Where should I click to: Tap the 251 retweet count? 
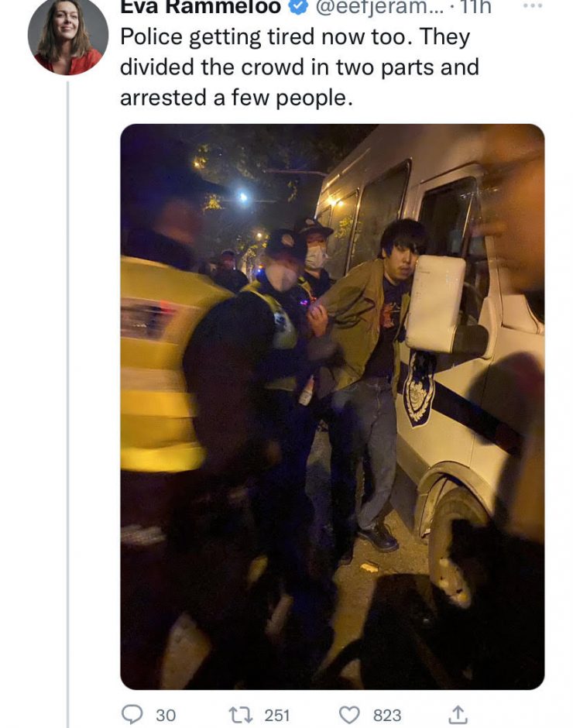(277, 716)
